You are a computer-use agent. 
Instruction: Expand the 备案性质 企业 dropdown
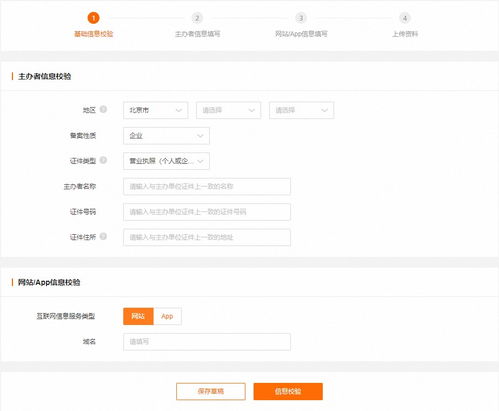point(166,136)
